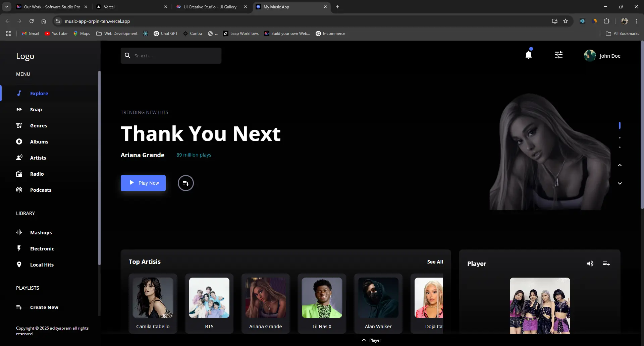This screenshot has width=644, height=346.
Task: Select the BTS artist card
Action: (209, 303)
